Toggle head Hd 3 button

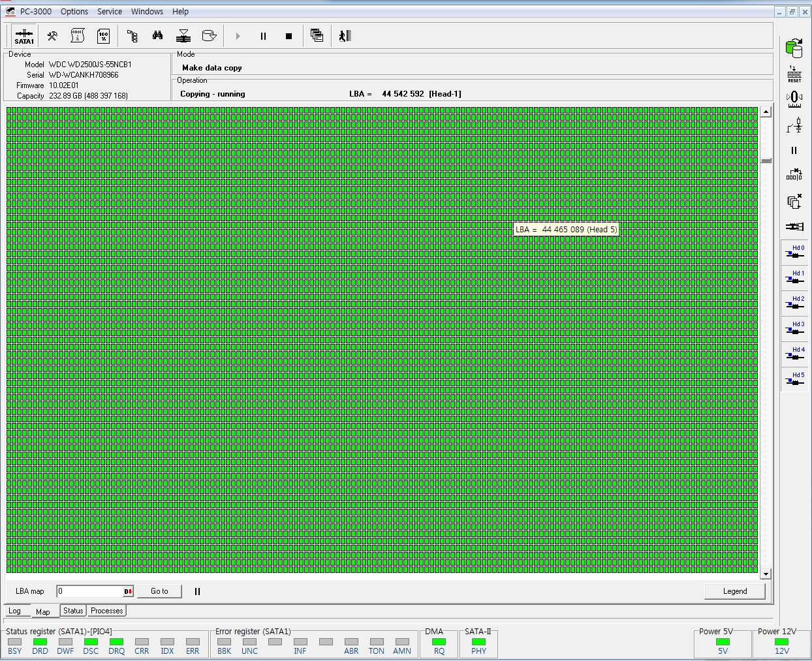point(794,328)
